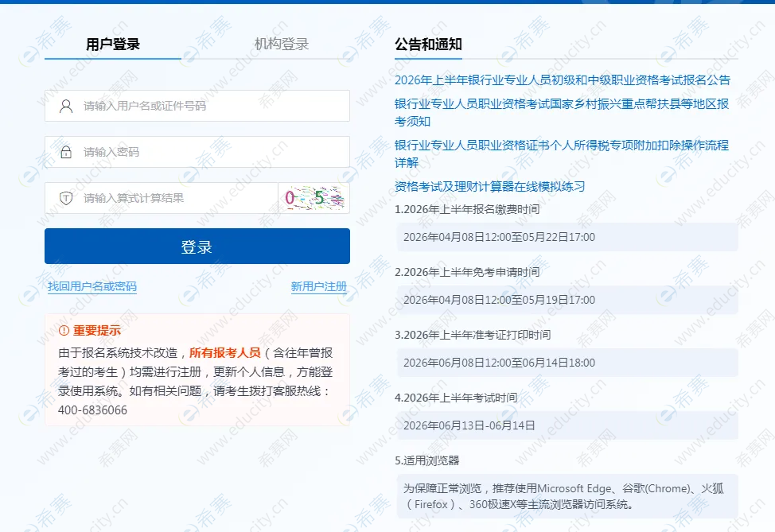Click 2026年04月08日12:00至05月22日17:00 date box

click(x=567, y=237)
